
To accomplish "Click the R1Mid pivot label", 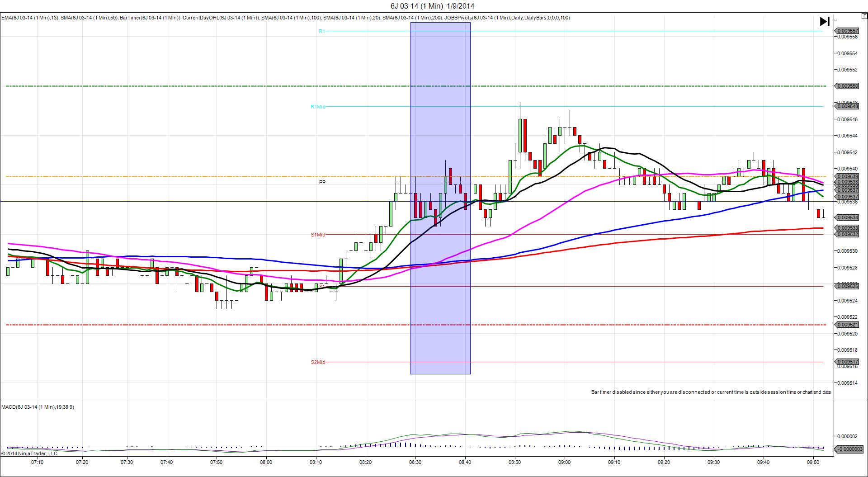I will (318, 107).
